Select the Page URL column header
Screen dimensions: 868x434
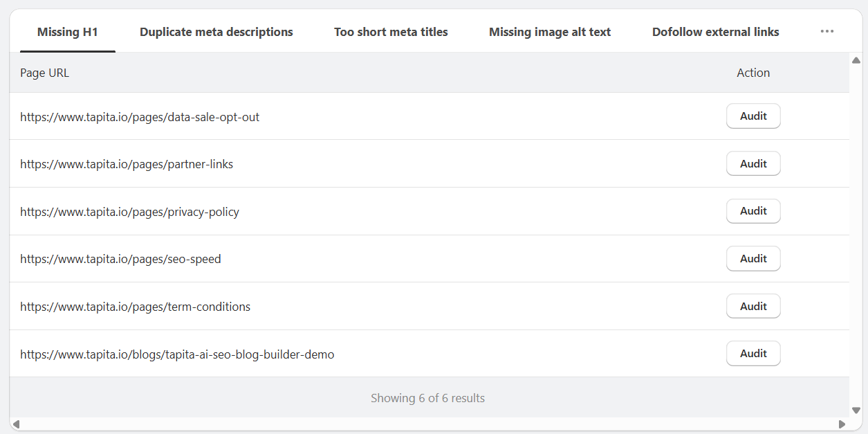pos(44,72)
